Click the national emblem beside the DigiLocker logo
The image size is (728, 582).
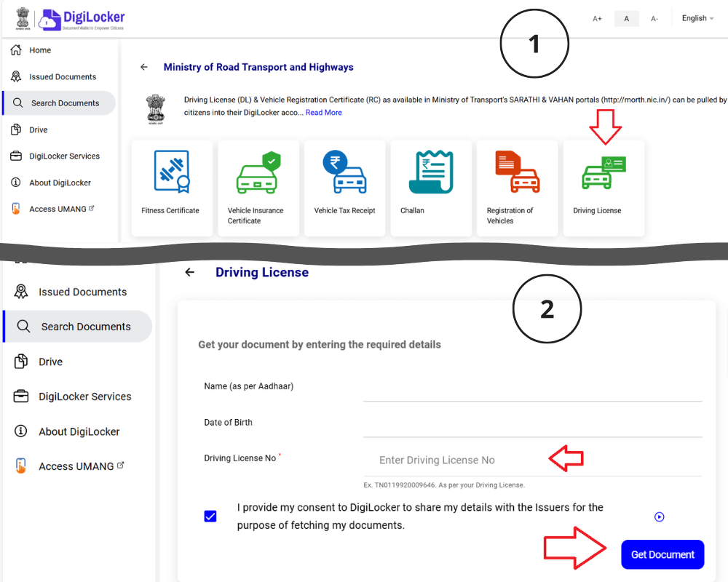pos(23,19)
